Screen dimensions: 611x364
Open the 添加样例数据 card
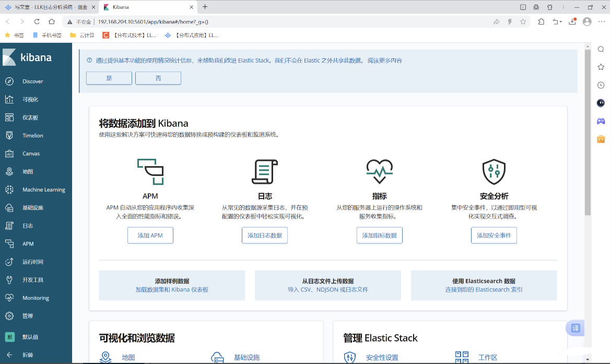point(172,285)
